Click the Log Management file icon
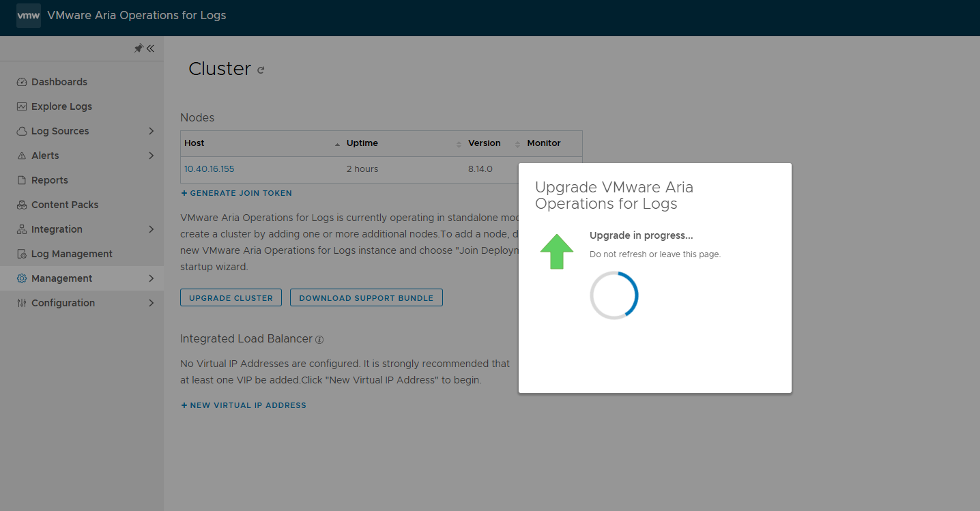Screen dimensions: 980x511 [22, 254]
